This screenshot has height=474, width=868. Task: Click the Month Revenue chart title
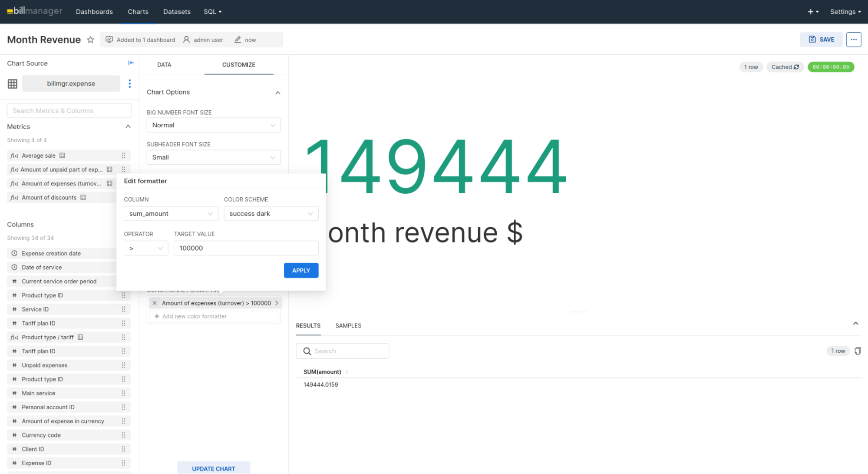tap(44, 40)
